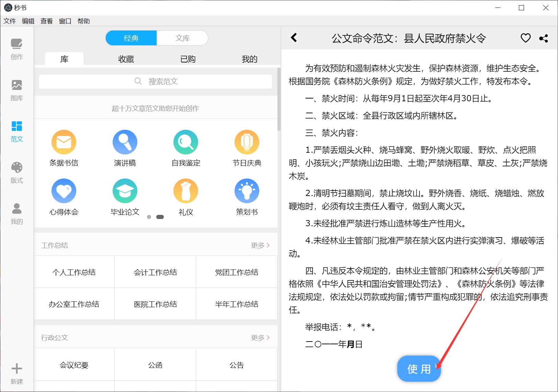Select the 演讲稿 speech template icon
Viewport: 558px width, 392px height.
pos(125,148)
